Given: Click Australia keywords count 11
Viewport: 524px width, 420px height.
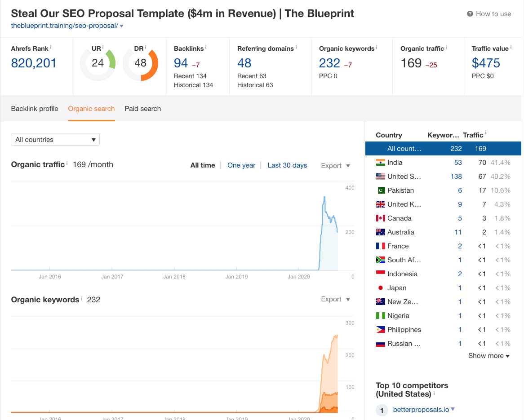Looking at the screenshot, I should click(x=458, y=232).
